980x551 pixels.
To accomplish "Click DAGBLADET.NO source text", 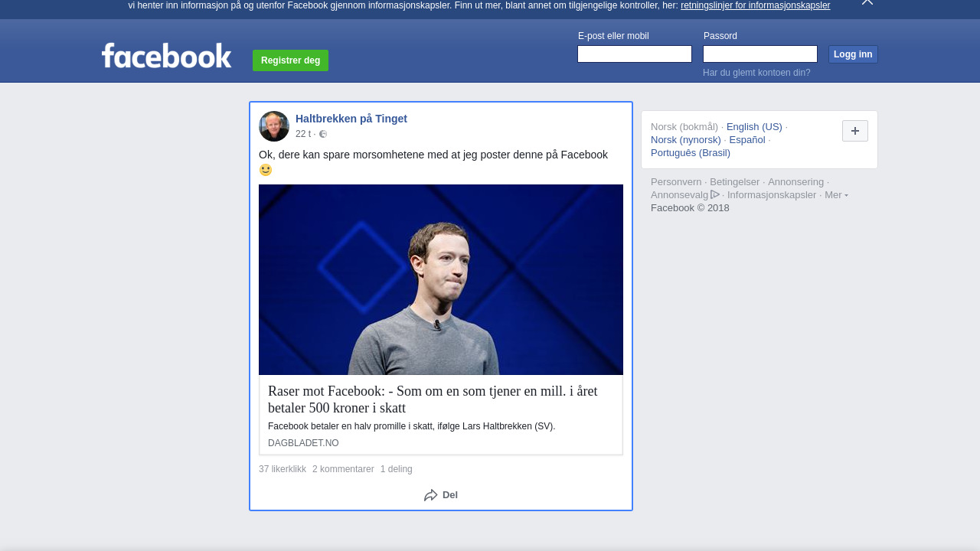I will pos(303,443).
